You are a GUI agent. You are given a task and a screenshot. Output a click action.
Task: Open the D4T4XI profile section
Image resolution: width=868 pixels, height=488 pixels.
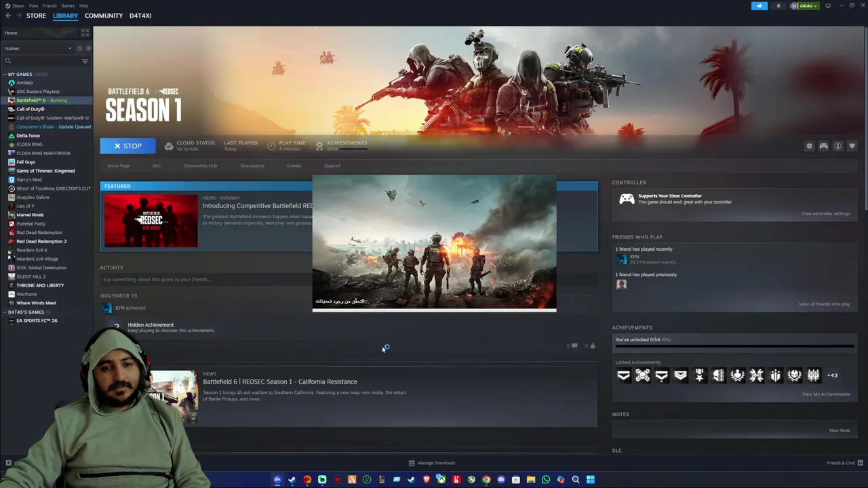tap(140, 16)
